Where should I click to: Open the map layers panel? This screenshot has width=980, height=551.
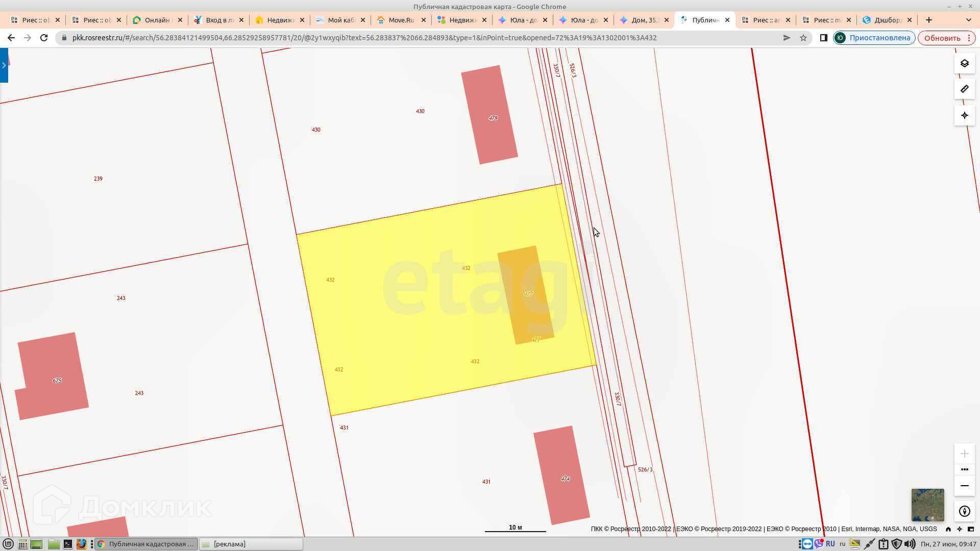tap(964, 64)
